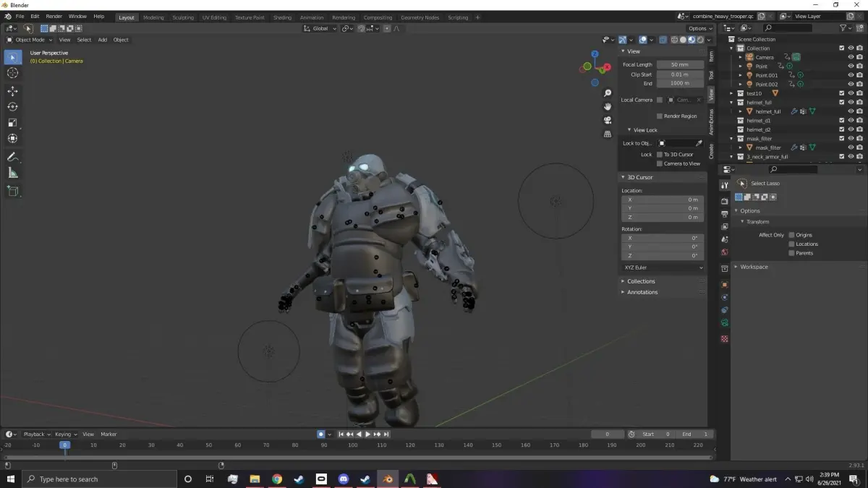Enable the Local Camera checkbox
This screenshot has width=868, height=488.
[660, 100]
